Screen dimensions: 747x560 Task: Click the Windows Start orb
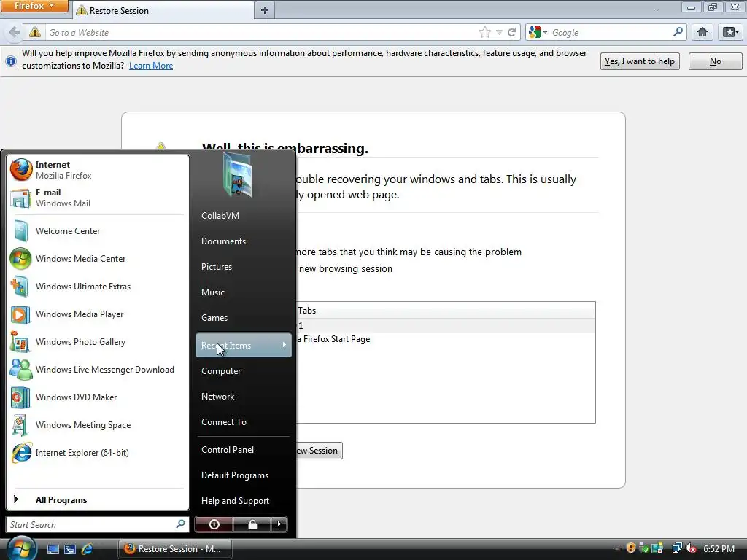[21, 548]
